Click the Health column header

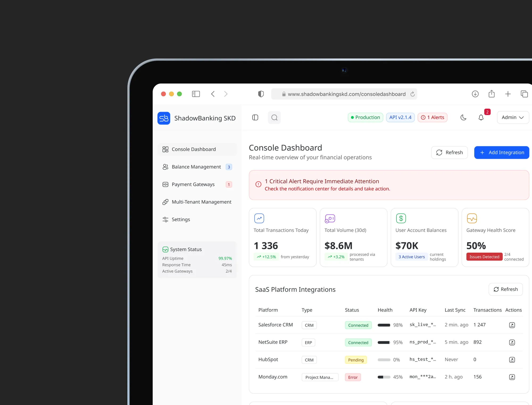385,310
